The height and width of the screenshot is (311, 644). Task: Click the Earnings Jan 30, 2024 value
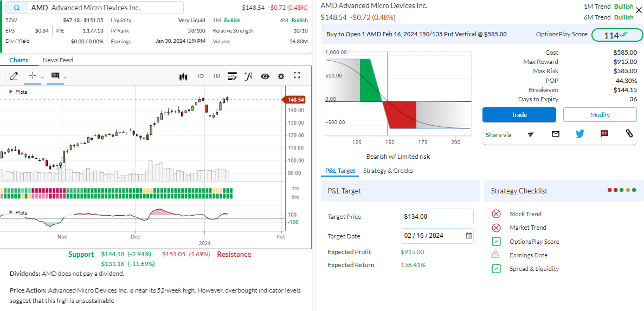tap(181, 41)
